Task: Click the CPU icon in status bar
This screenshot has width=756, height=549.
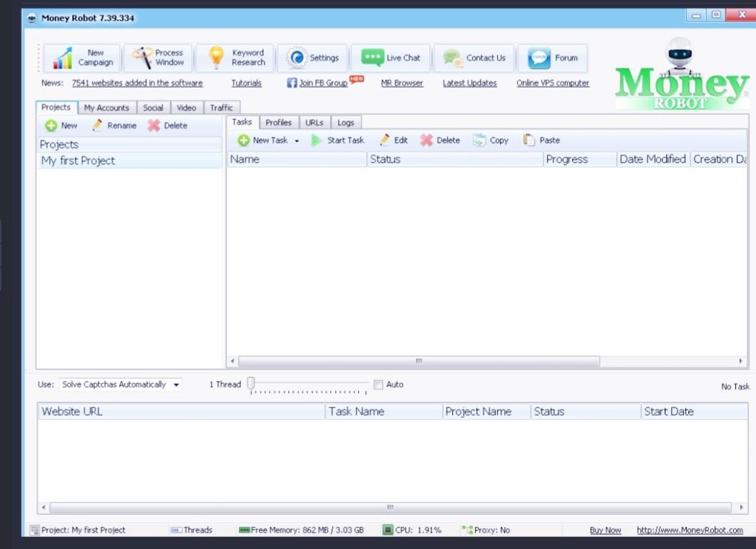Action: [388, 530]
